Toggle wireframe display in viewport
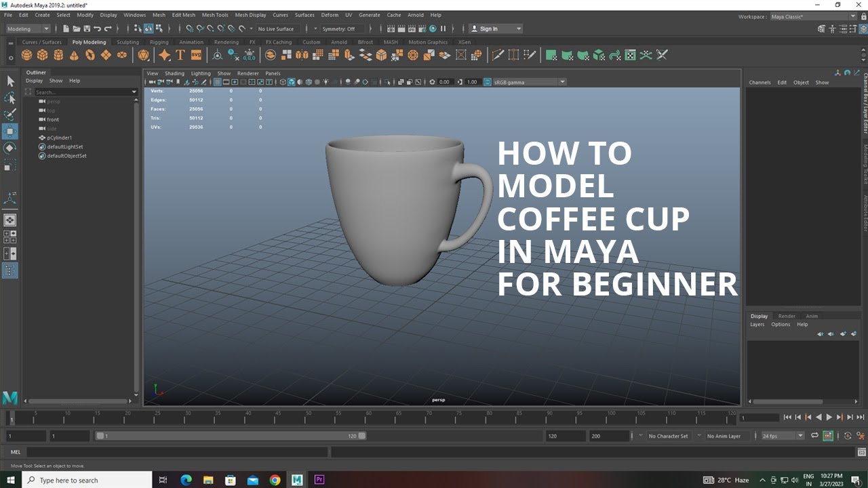 (283, 82)
